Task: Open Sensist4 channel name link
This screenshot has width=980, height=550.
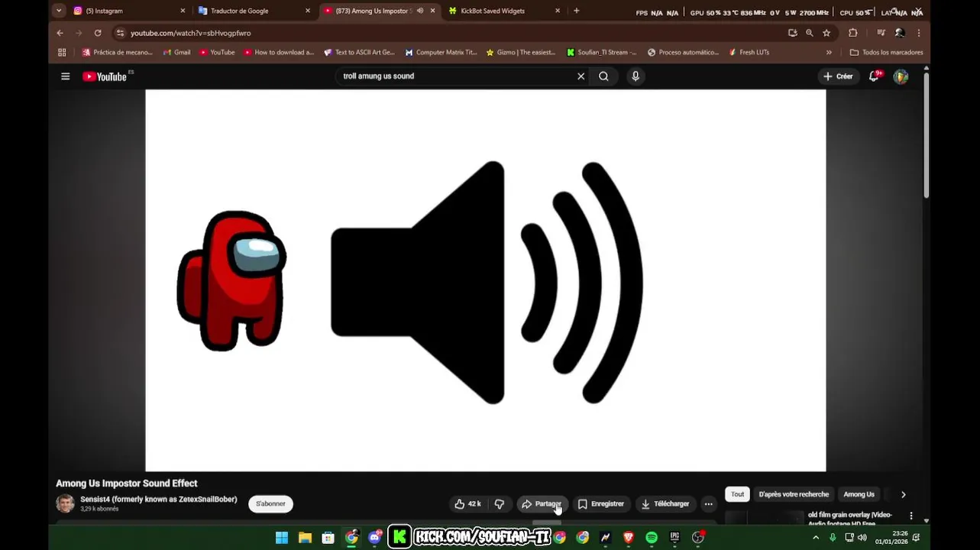Action: pyautogui.click(x=159, y=500)
